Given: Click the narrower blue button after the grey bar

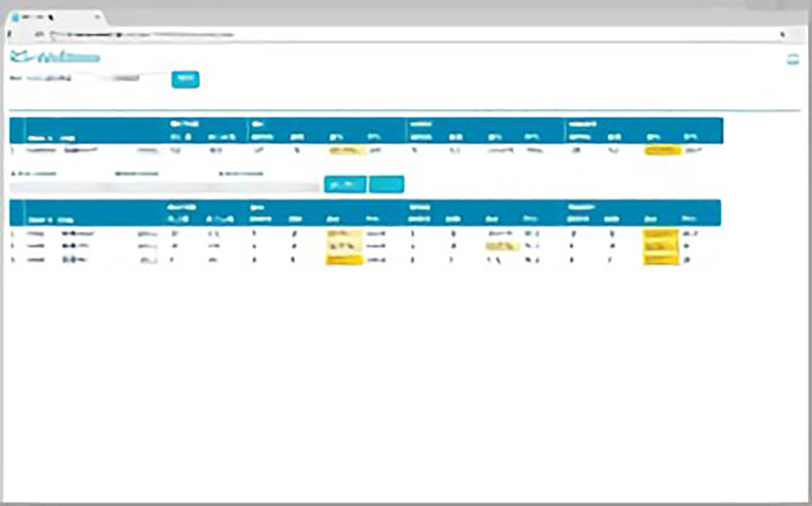Looking at the screenshot, I should click(x=387, y=184).
